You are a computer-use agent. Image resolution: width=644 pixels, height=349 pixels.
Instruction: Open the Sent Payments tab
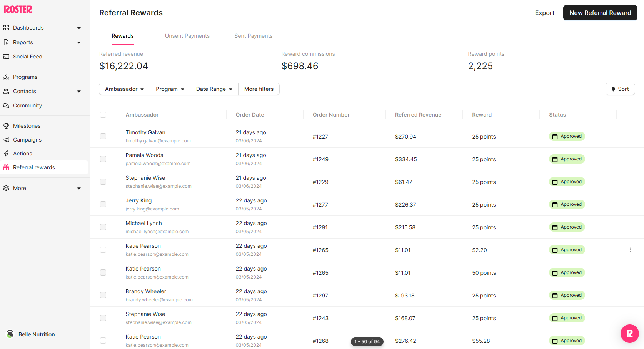point(253,36)
